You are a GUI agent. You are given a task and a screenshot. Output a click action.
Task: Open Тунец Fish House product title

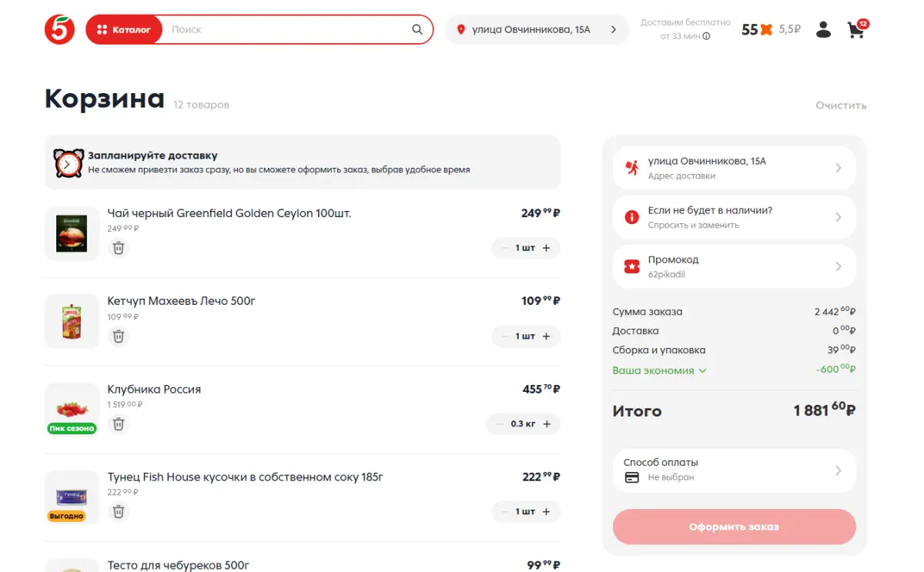[245, 477]
